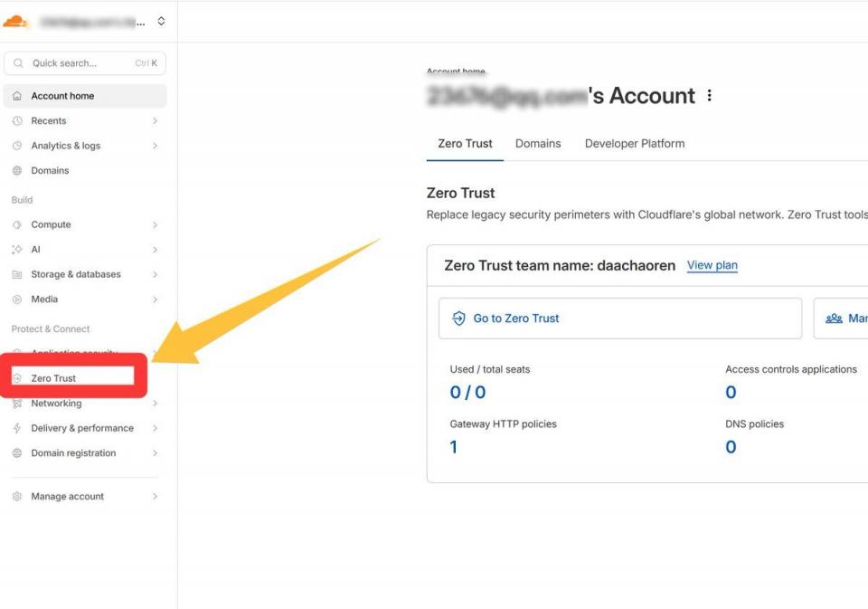Switch to the Developer Platform tab
The width and height of the screenshot is (868, 609).
coord(634,144)
